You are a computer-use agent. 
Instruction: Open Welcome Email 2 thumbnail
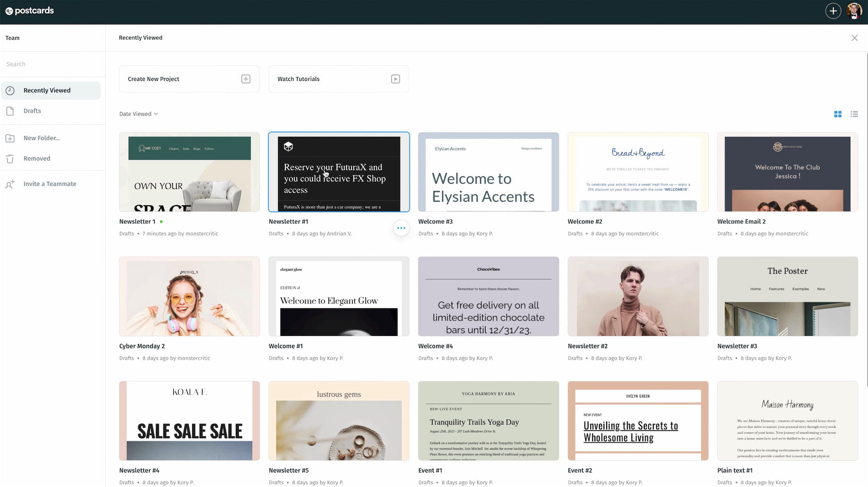click(787, 172)
